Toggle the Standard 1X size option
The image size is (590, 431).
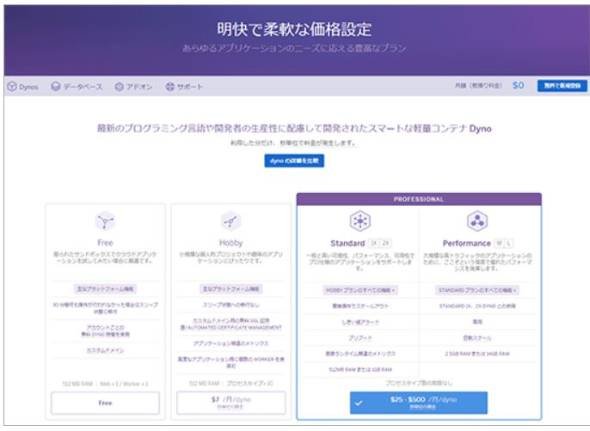[x=374, y=243]
